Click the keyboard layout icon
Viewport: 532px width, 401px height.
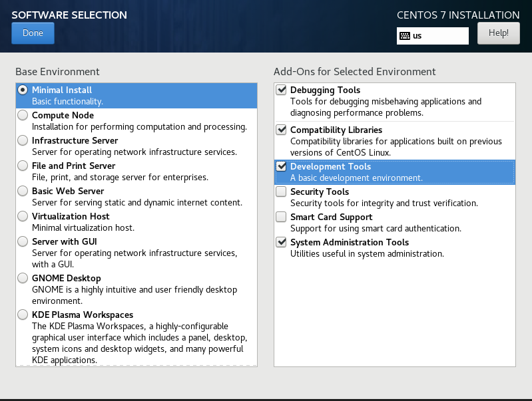coord(404,36)
